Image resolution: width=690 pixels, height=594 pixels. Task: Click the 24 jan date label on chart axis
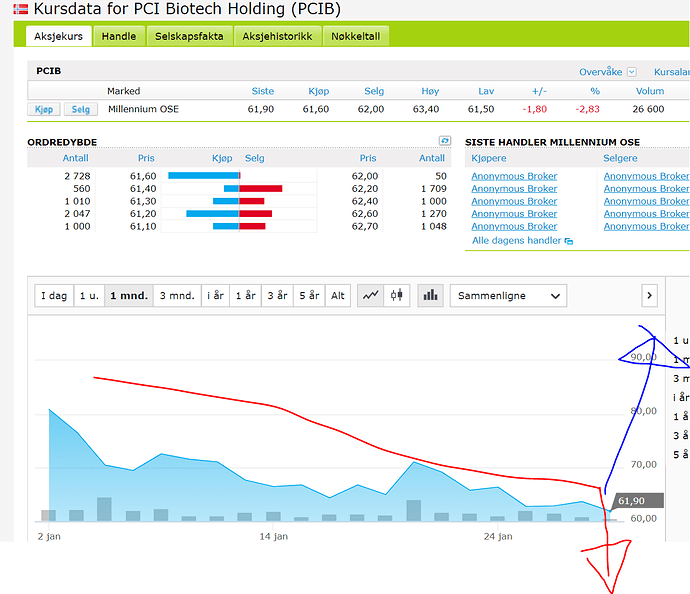tap(498, 536)
